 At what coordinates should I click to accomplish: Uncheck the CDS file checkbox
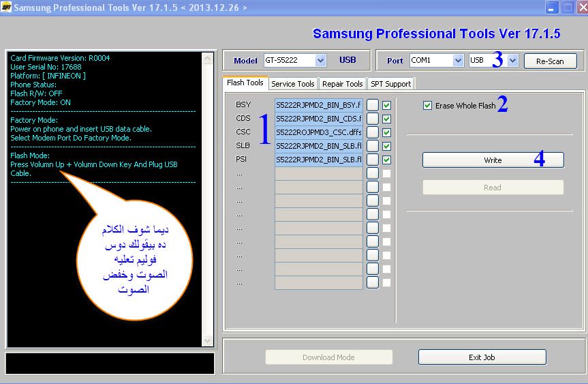[386, 119]
